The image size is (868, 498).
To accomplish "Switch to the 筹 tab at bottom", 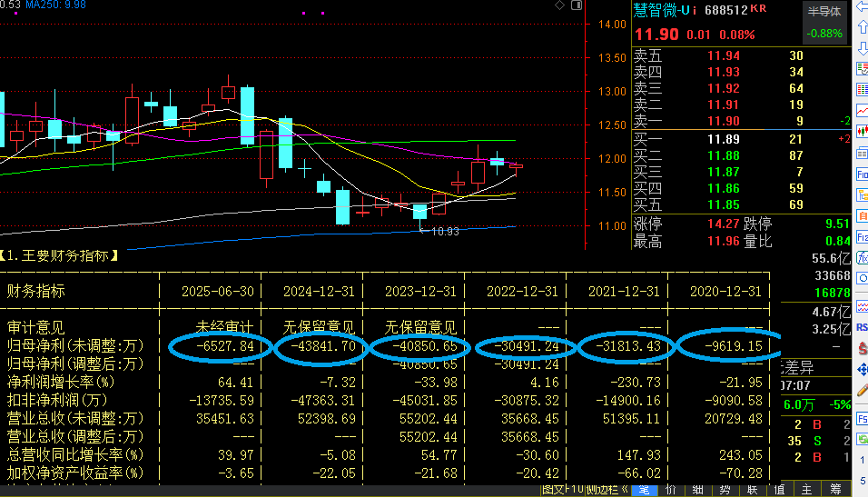I will pos(835,490).
